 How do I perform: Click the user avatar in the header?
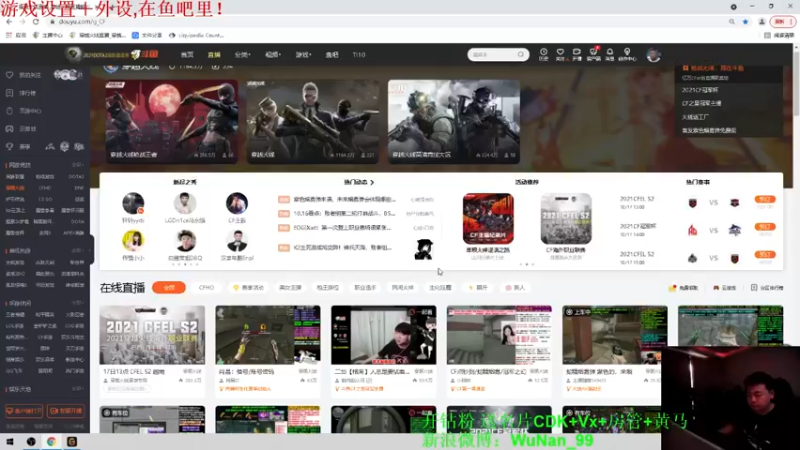654,55
